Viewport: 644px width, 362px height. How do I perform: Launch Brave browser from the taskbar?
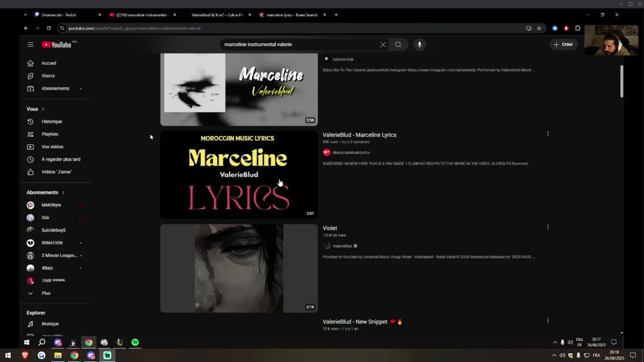(25, 355)
